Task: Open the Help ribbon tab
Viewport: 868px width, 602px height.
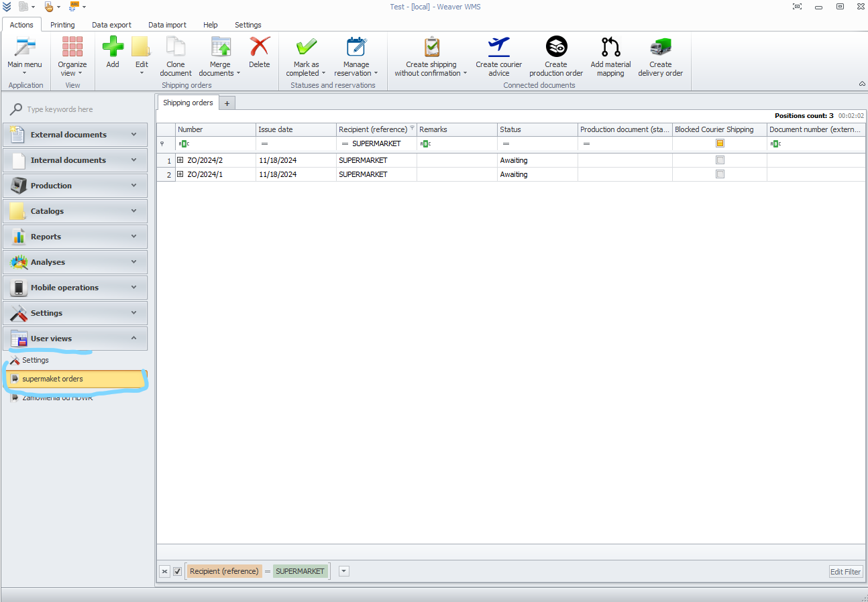Action: [x=211, y=25]
